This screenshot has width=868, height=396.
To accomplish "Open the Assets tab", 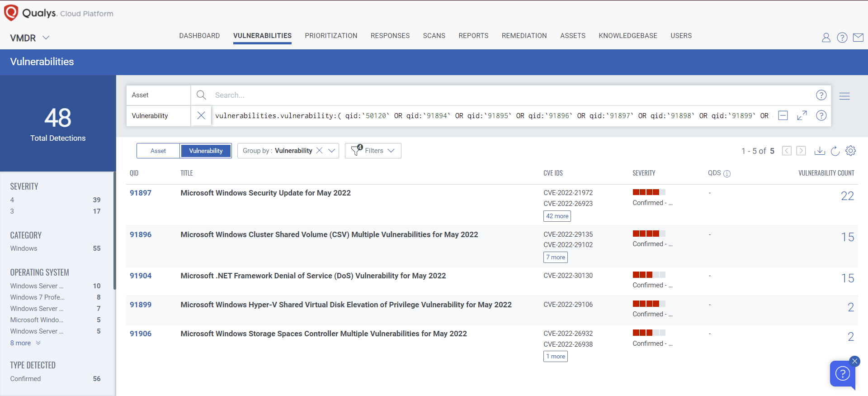I will (573, 36).
